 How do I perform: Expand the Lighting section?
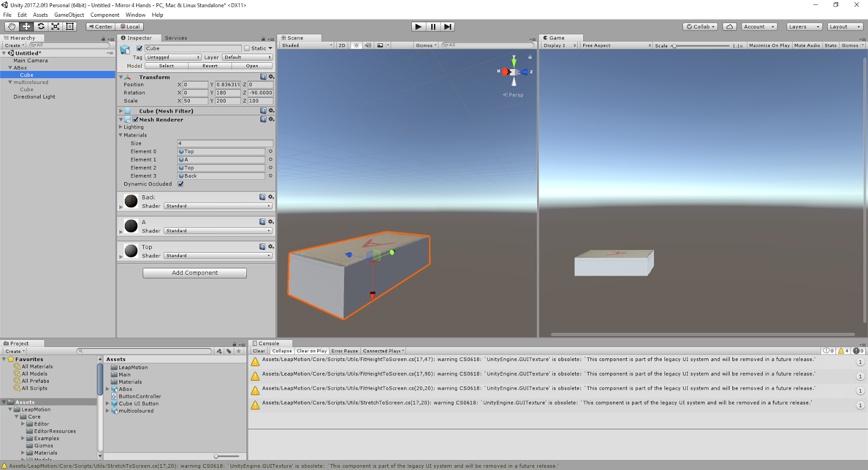(x=121, y=127)
